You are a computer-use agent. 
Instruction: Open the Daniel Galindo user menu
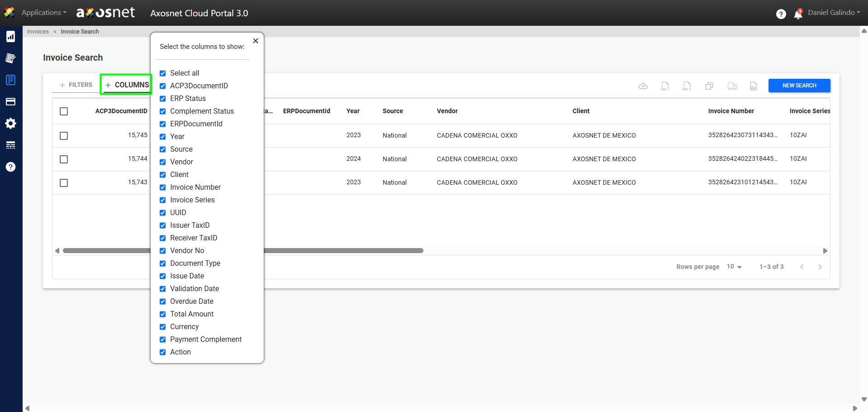(x=834, y=13)
